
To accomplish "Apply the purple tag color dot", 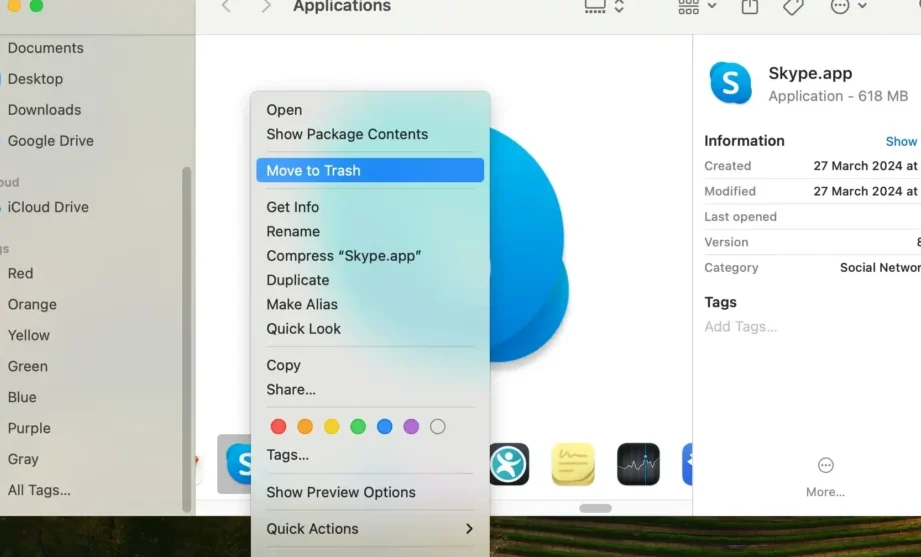I will [x=411, y=427].
